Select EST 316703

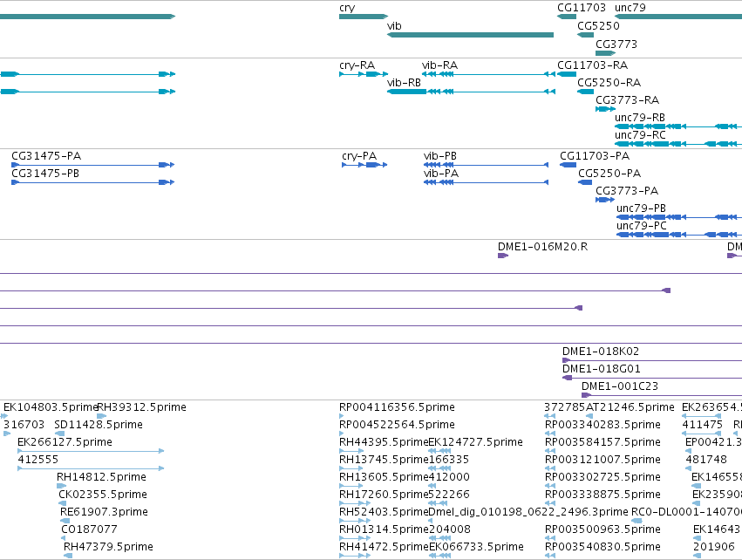pos(7,434)
